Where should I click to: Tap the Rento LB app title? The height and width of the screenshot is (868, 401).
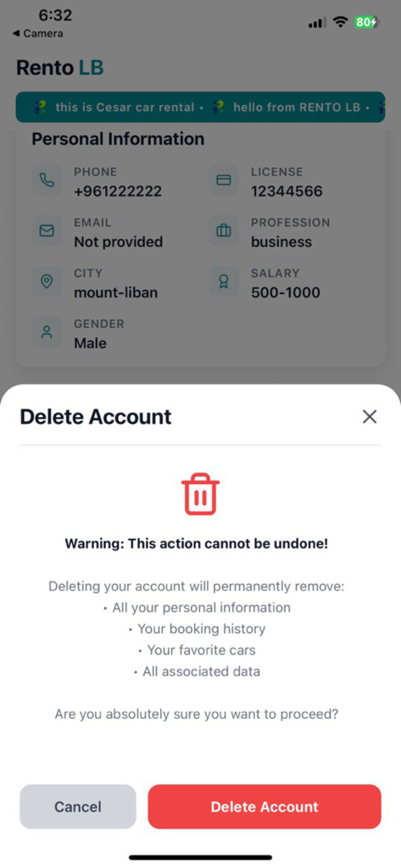[x=60, y=68]
